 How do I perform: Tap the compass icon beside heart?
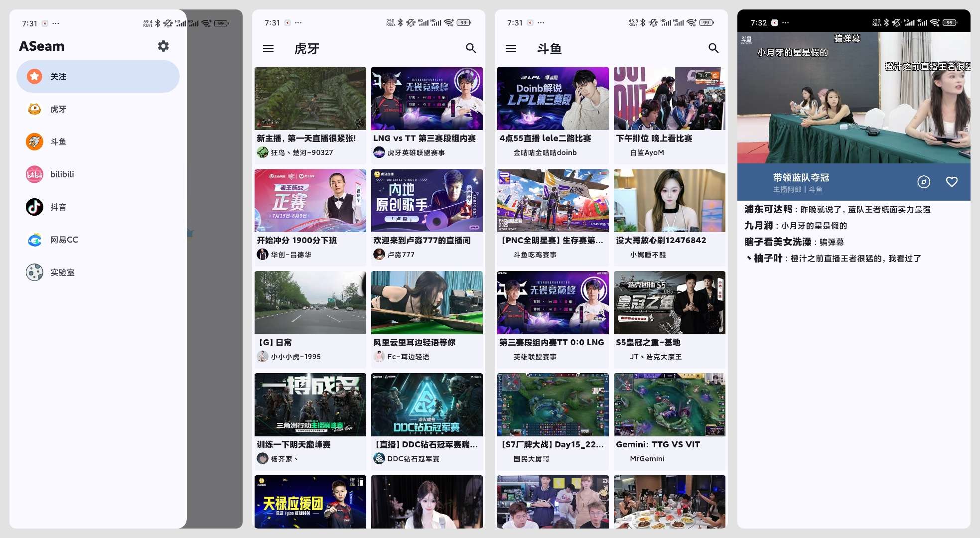[924, 182]
